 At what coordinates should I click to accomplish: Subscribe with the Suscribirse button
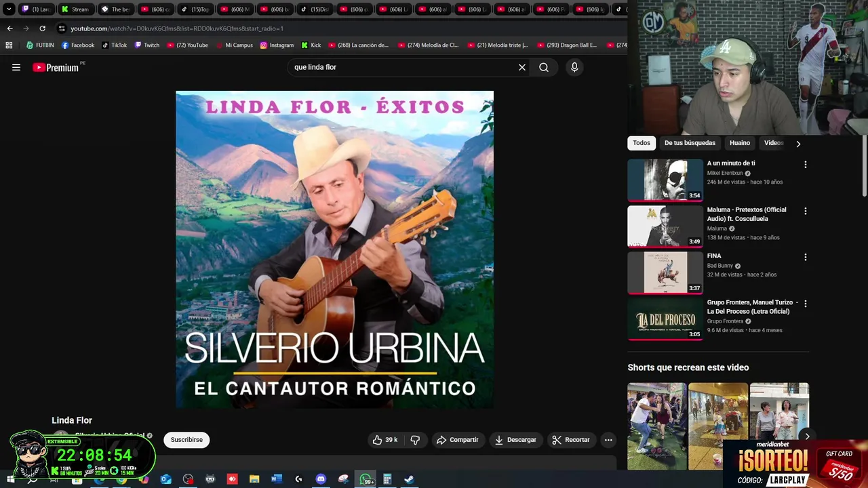[186, 440]
